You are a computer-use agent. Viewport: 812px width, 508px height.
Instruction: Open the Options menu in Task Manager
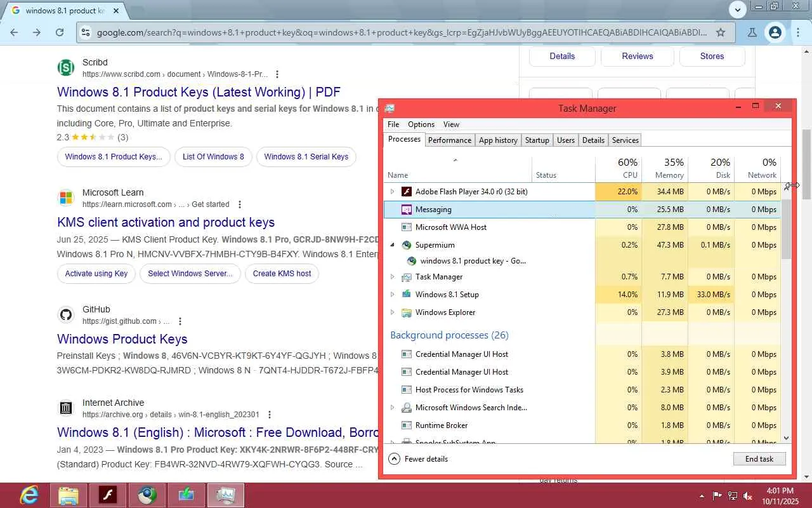pyautogui.click(x=421, y=124)
